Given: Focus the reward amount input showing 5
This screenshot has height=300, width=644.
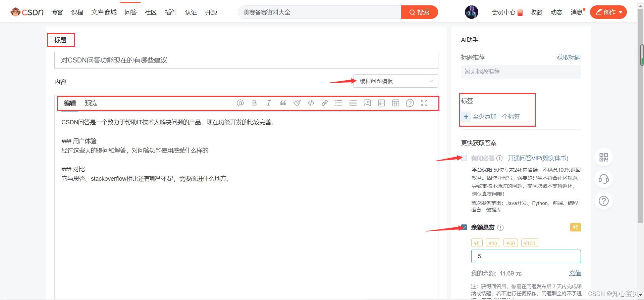Looking at the screenshot, I should tap(526, 256).
